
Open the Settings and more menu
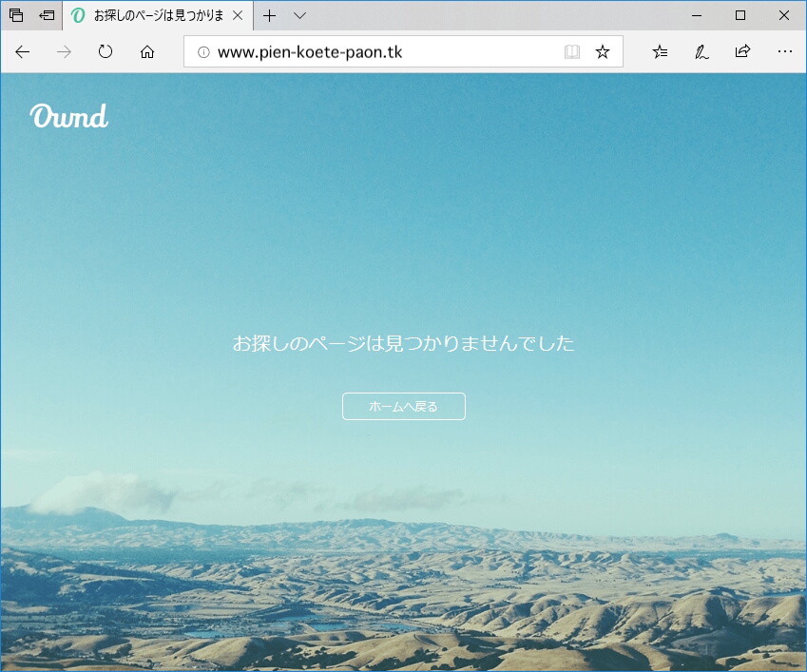click(x=785, y=51)
